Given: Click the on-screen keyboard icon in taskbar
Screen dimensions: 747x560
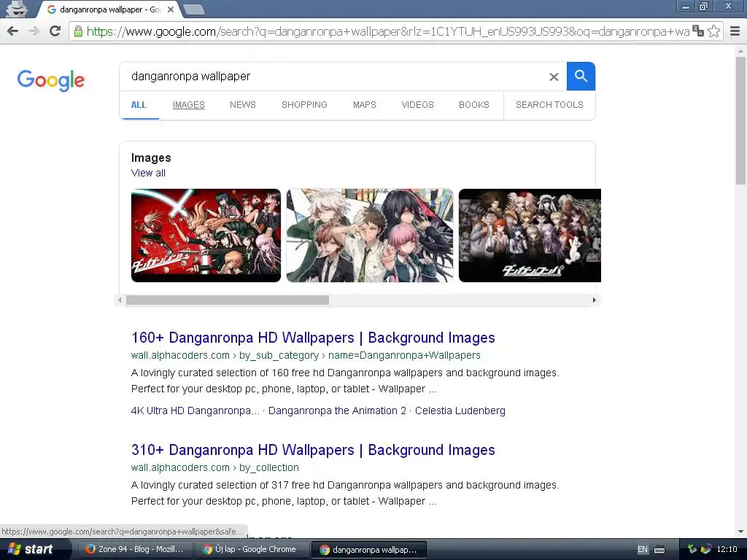Looking at the screenshot, I should pos(659,550).
